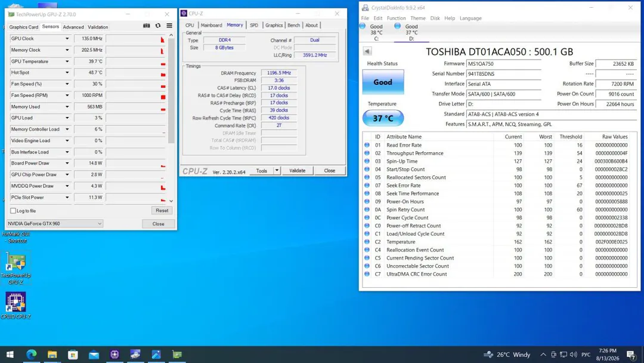Open the weather widget showing 26°C Windy
This screenshot has width=644, height=363.
507,355
